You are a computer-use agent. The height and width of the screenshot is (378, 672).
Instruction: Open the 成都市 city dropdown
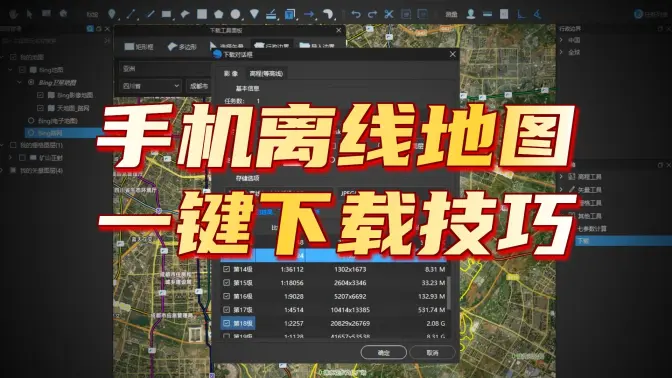tap(198, 86)
